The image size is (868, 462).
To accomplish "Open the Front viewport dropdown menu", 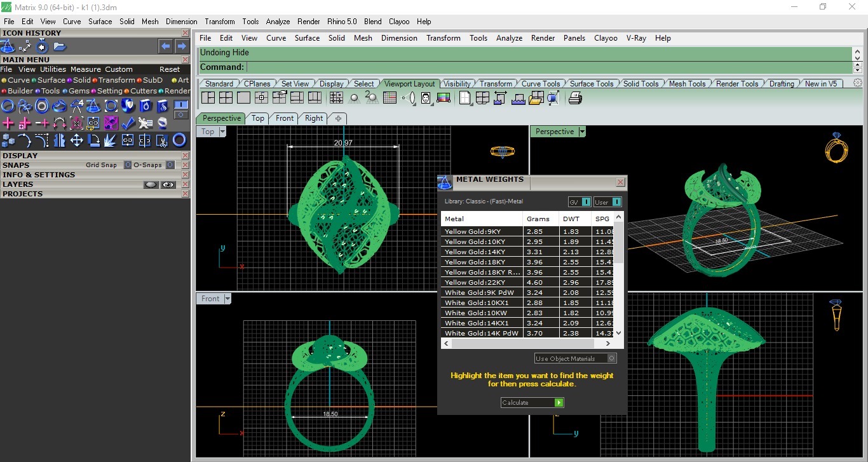I will pyautogui.click(x=227, y=299).
